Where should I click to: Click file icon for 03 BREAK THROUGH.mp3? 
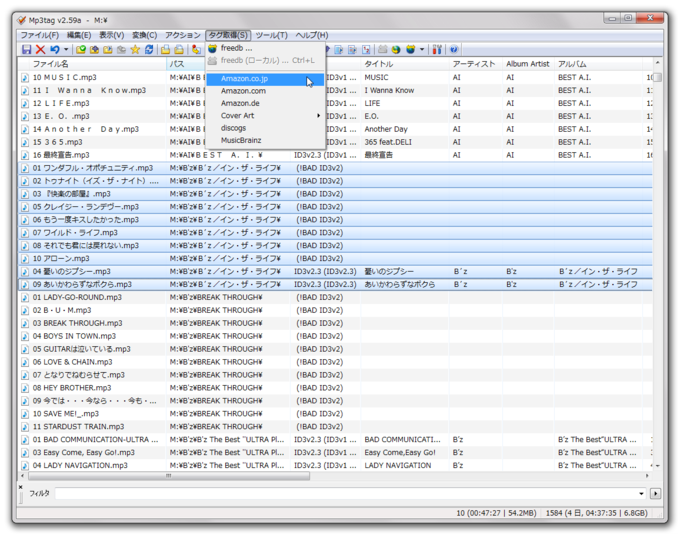point(25,323)
